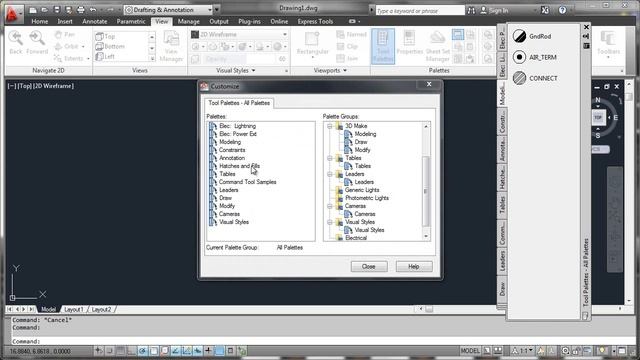This screenshot has height=360, width=640.
Task: Collapse the Leaders palette group node
Action: (329, 174)
